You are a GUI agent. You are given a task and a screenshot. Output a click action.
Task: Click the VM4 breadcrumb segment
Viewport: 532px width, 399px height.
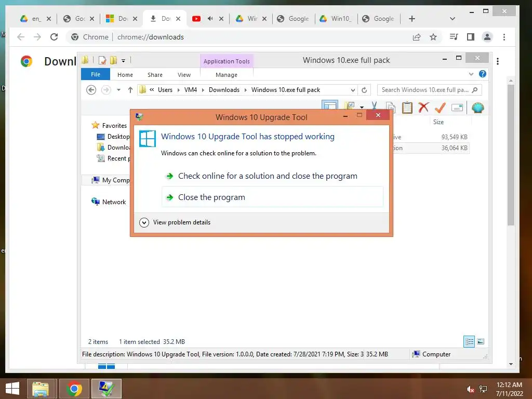191,90
